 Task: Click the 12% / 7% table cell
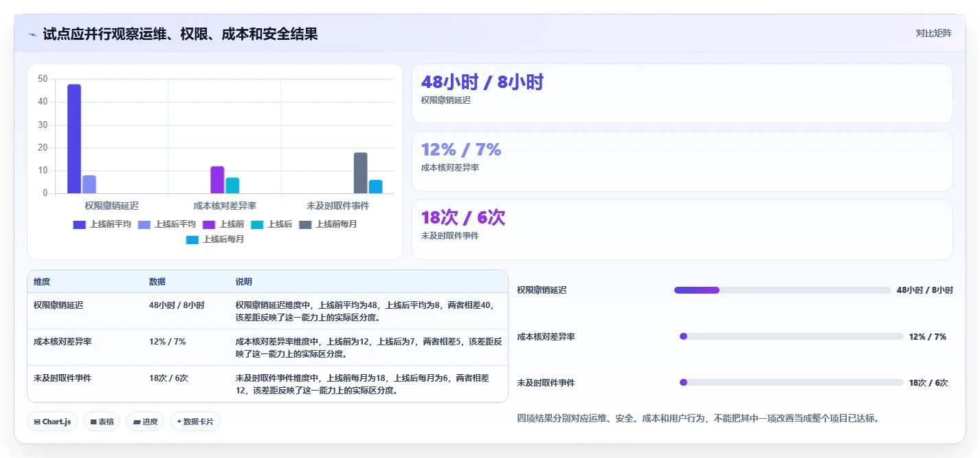pos(168,341)
